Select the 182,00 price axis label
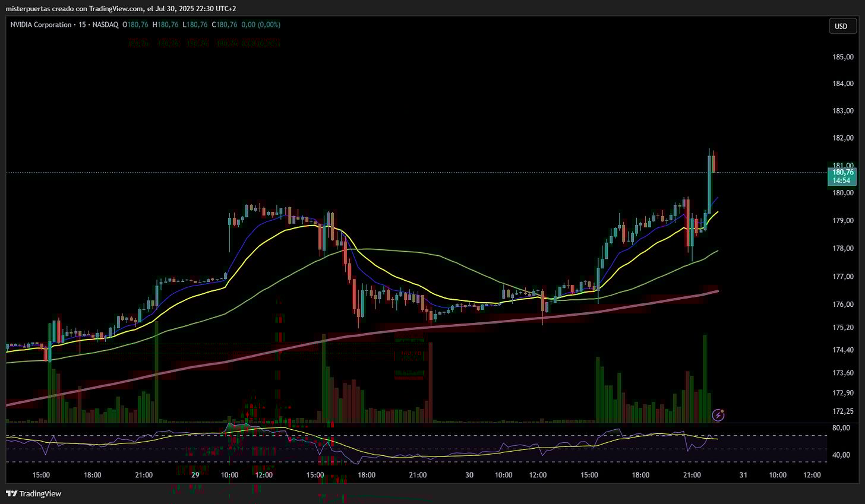 click(x=843, y=138)
